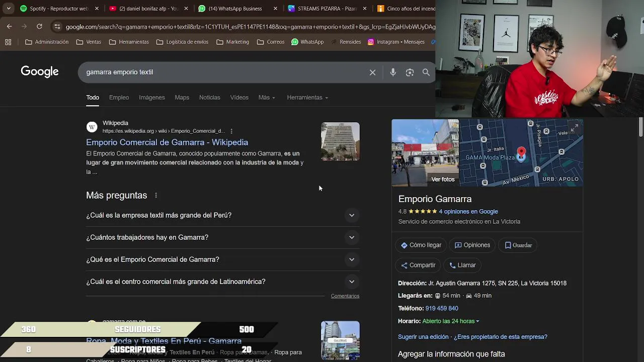This screenshot has height=362, width=644.
Task: Click the red location pin on map
Action: click(x=521, y=153)
